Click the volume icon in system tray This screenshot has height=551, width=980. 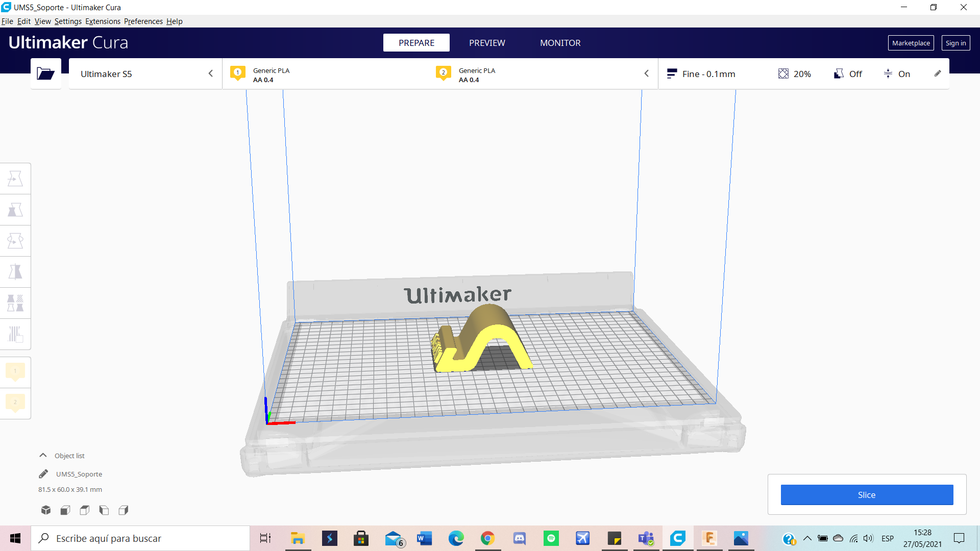tap(868, 538)
